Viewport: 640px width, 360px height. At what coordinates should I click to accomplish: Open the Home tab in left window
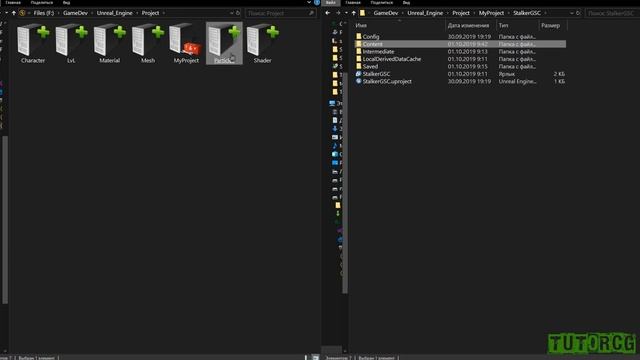(13, 2)
